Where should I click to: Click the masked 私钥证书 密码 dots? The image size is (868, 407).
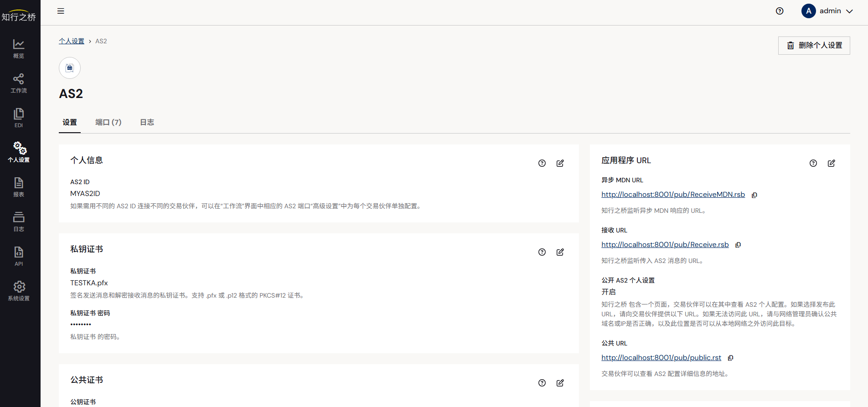tap(81, 325)
